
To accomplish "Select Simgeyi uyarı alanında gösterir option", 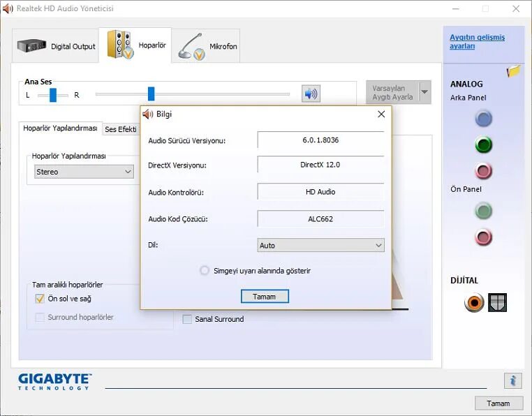I will point(205,271).
